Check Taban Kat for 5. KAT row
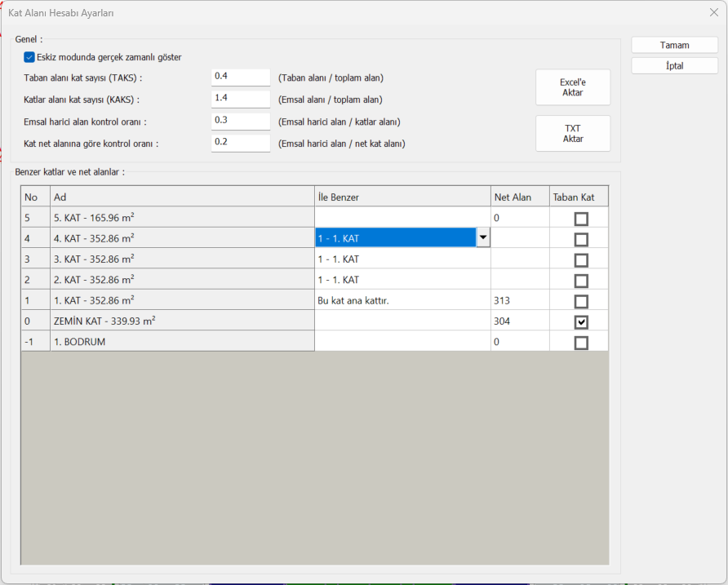This screenshot has height=585, width=728. 580,219
